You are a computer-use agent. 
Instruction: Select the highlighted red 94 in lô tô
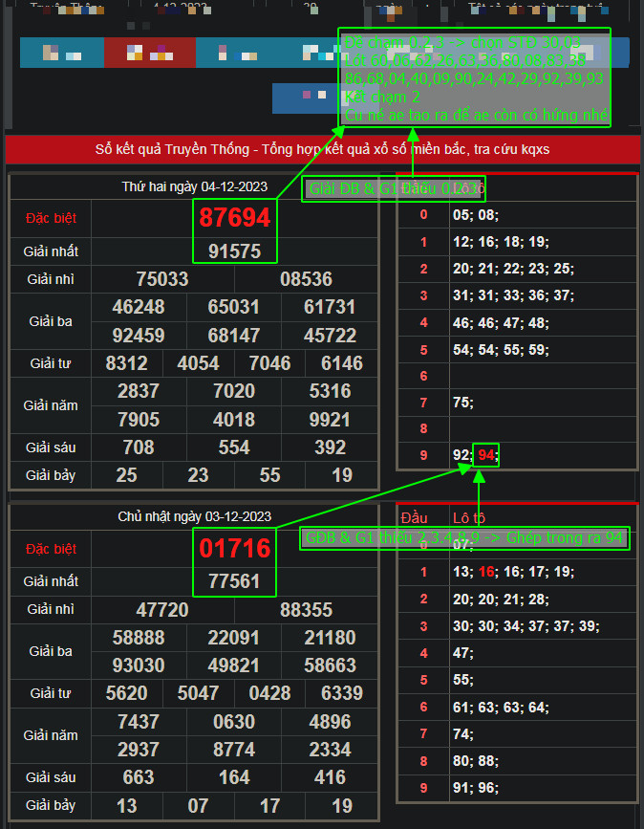487,455
